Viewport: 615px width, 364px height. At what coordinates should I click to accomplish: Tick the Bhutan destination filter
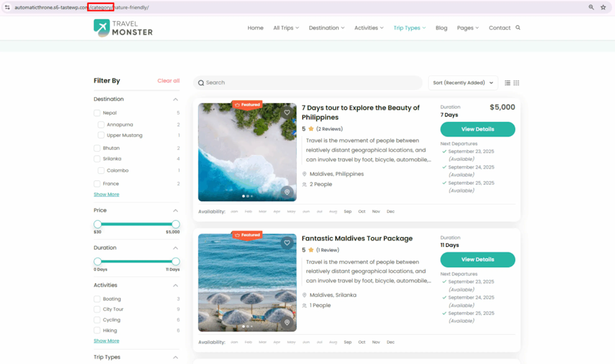(x=97, y=148)
